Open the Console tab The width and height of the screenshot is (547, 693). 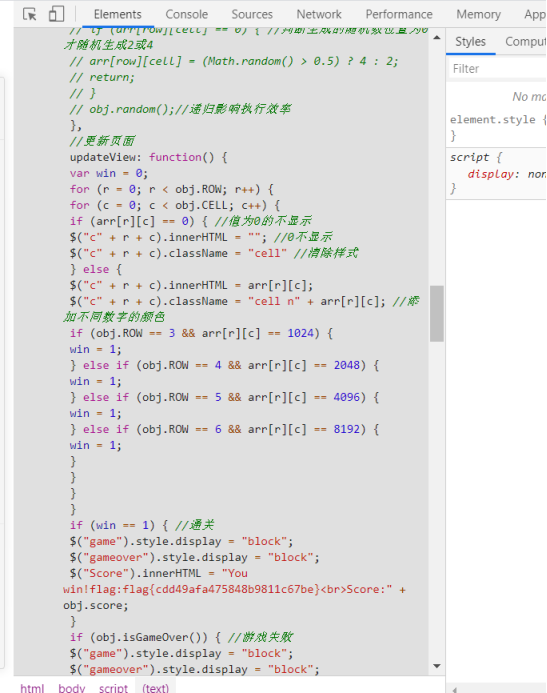coord(186,14)
